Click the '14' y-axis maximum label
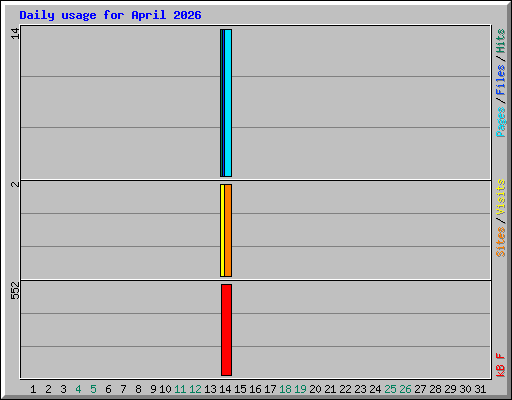This screenshot has width=512, height=400. 15,33
